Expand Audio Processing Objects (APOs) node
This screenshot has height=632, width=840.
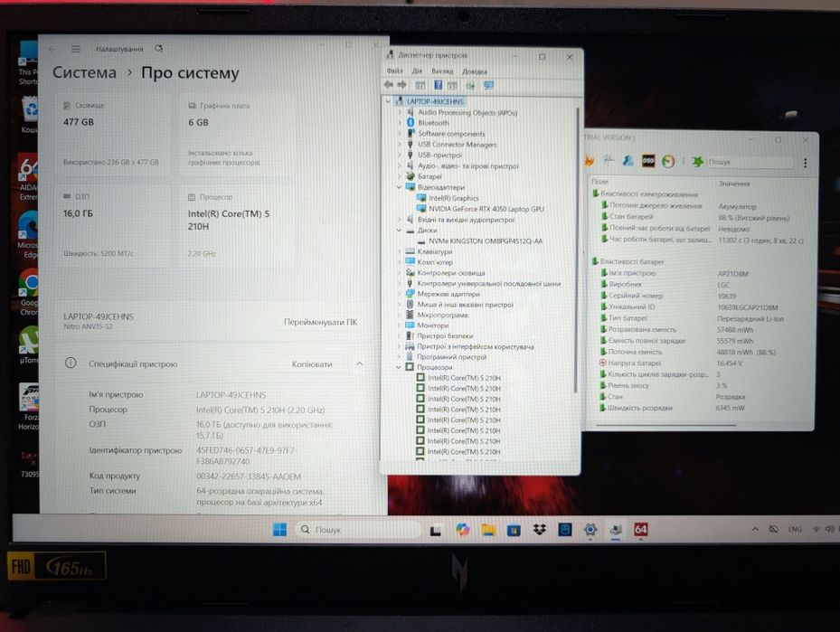400,112
